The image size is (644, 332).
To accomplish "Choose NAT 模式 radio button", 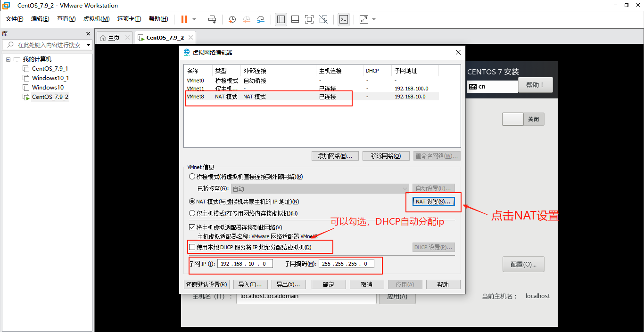I will coord(192,202).
